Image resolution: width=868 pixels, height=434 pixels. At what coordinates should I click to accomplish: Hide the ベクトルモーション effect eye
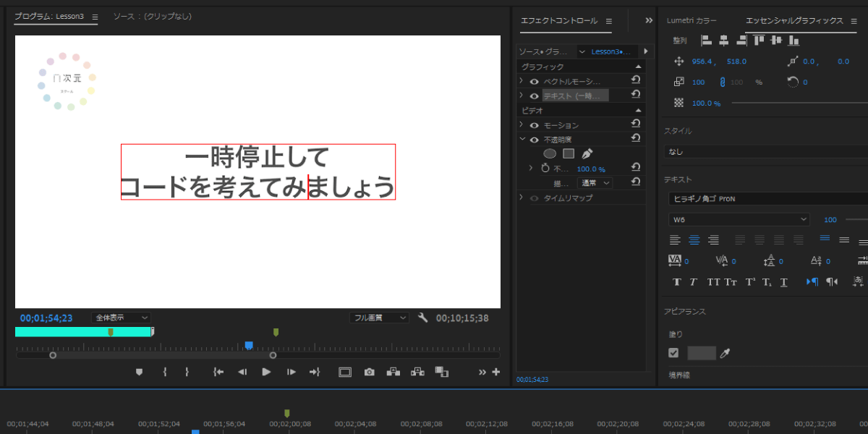coord(535,81)
